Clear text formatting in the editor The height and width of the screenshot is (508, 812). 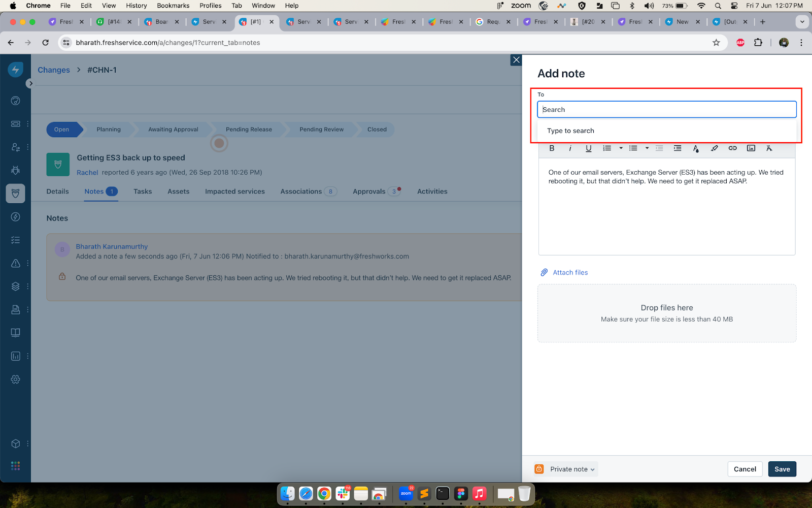point(769,148)
